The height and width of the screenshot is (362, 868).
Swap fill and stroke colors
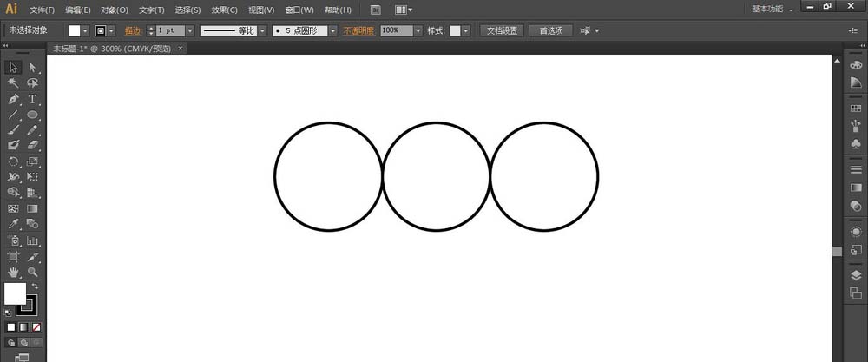pos(36,286)
